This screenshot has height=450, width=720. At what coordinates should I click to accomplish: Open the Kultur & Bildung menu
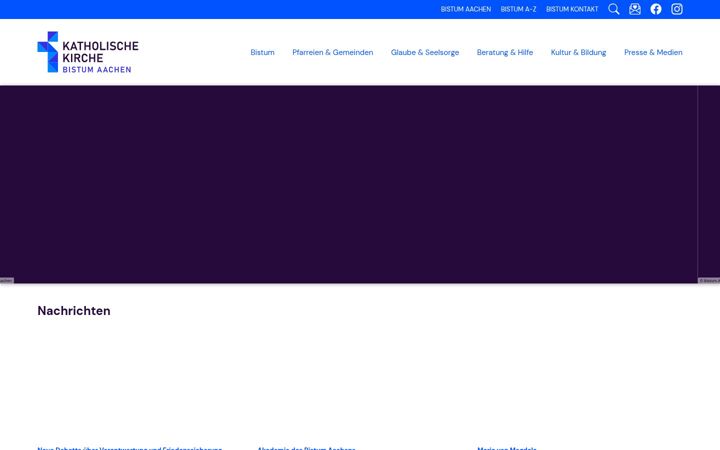(x=578, y=52)
